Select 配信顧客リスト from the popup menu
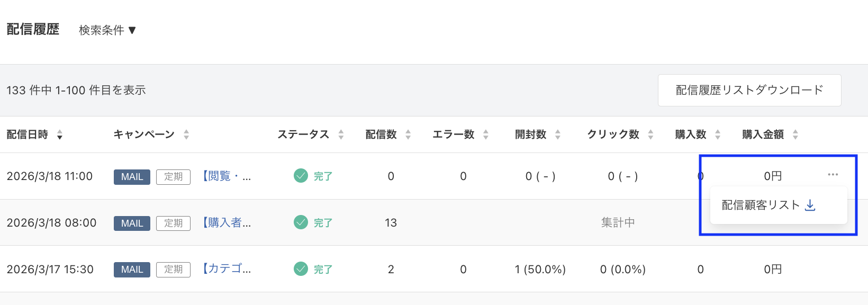 [x=760, y=204]
